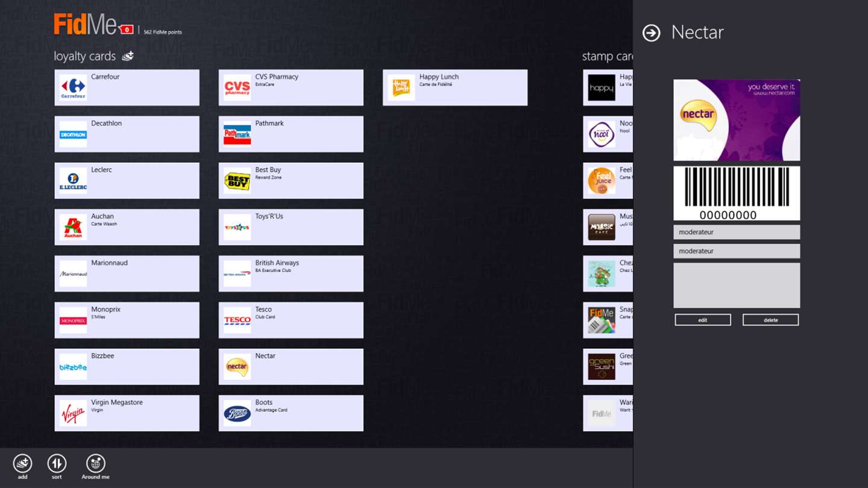This screenshot has width=868, height=488.
Task: Open the stamp cards section heading
Action: (608, 56)
